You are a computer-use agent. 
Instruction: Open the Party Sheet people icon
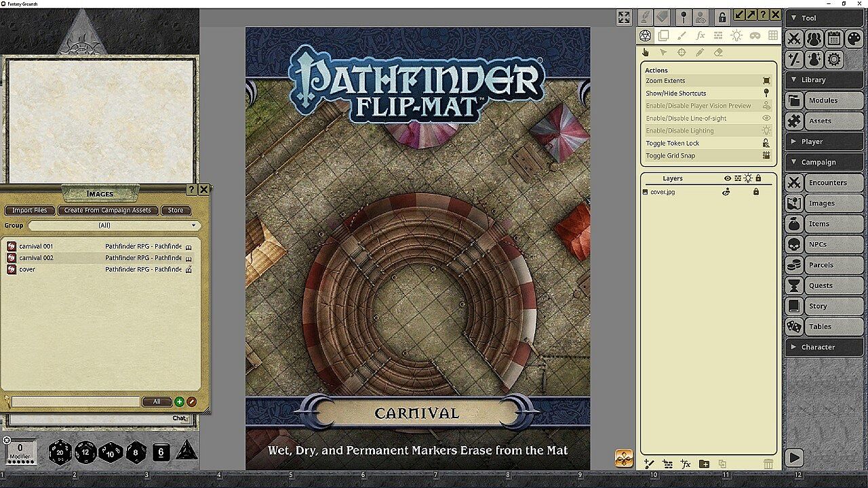click(814, 39)
